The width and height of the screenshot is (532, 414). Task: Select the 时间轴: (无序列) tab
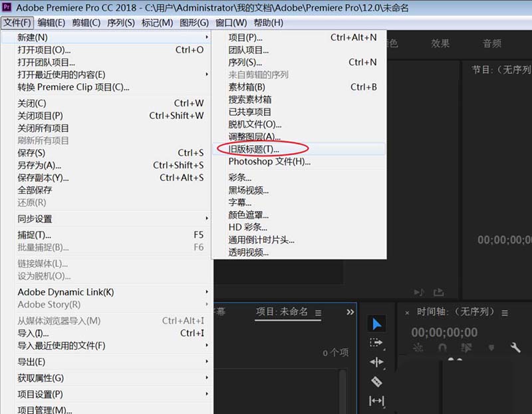pyautogui.click(x=456, y=311)
